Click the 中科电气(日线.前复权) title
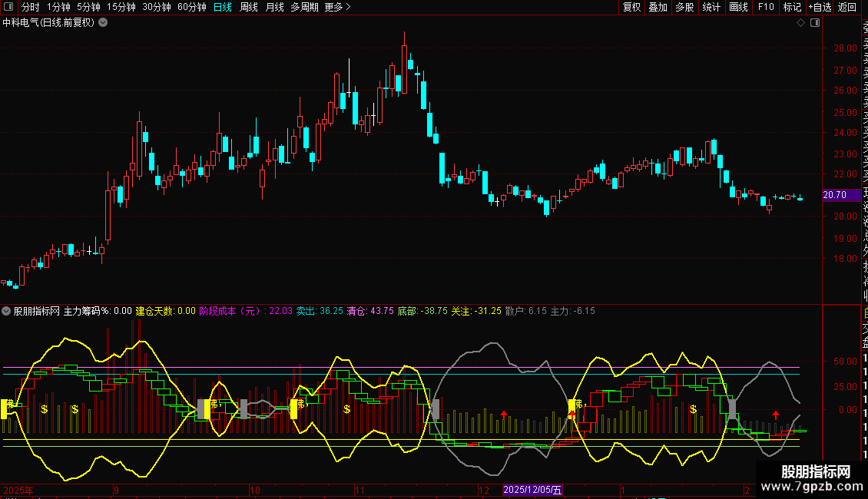 coord(48,23)
